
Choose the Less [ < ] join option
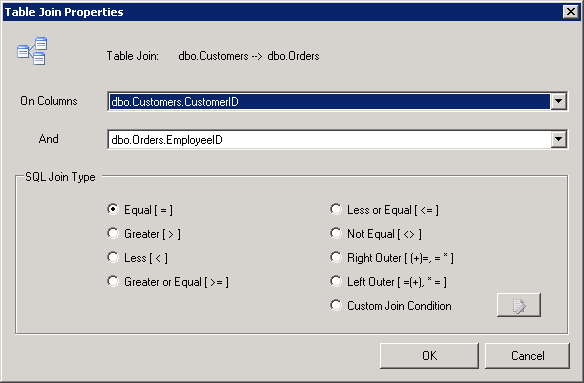point(113,257)
